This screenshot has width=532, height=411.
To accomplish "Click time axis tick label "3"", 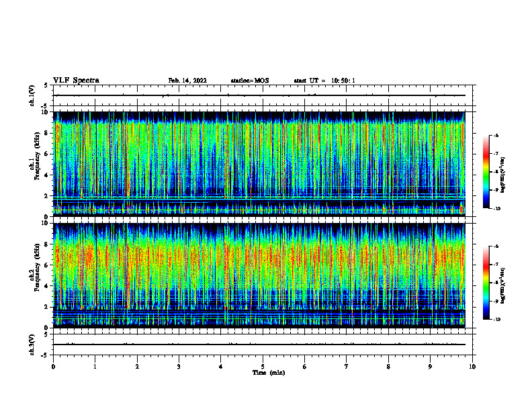I will pos(179,367).
